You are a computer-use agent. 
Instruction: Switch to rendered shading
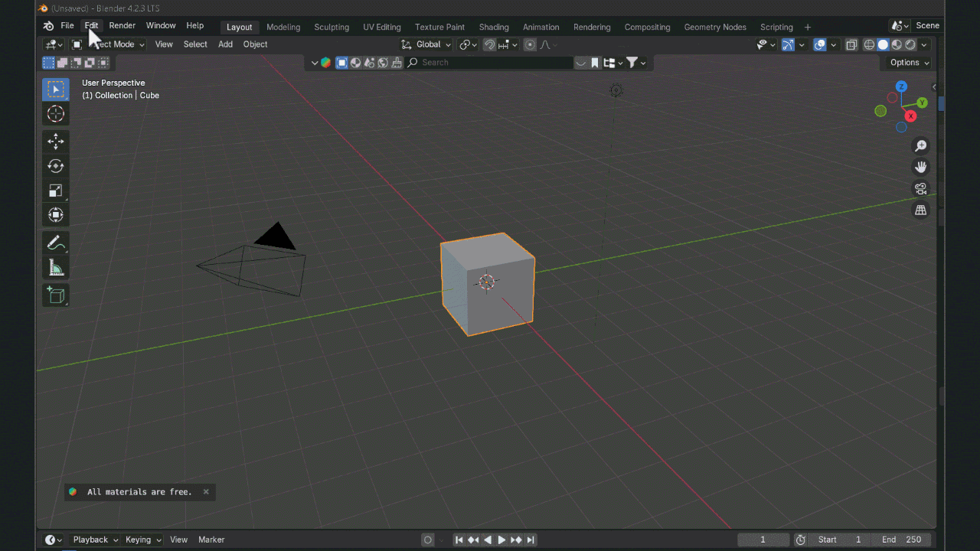(910, 44)
